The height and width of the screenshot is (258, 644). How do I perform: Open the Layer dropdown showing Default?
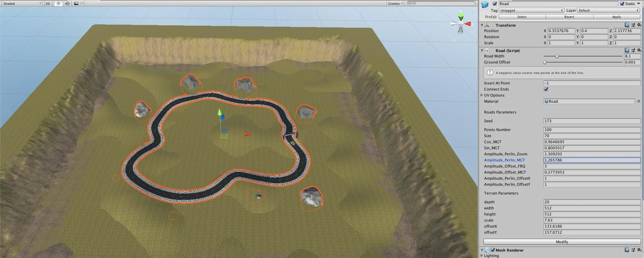point(609,10)
